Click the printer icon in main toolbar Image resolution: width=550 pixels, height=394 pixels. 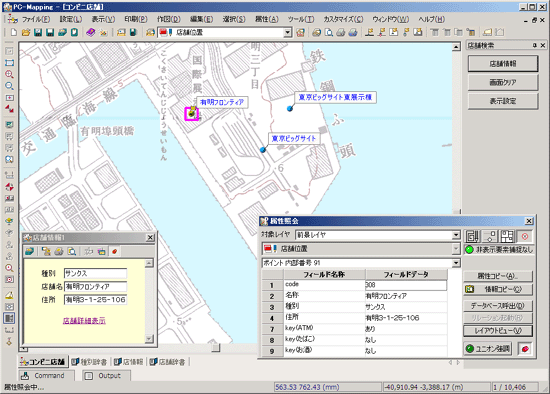[341, 33]
